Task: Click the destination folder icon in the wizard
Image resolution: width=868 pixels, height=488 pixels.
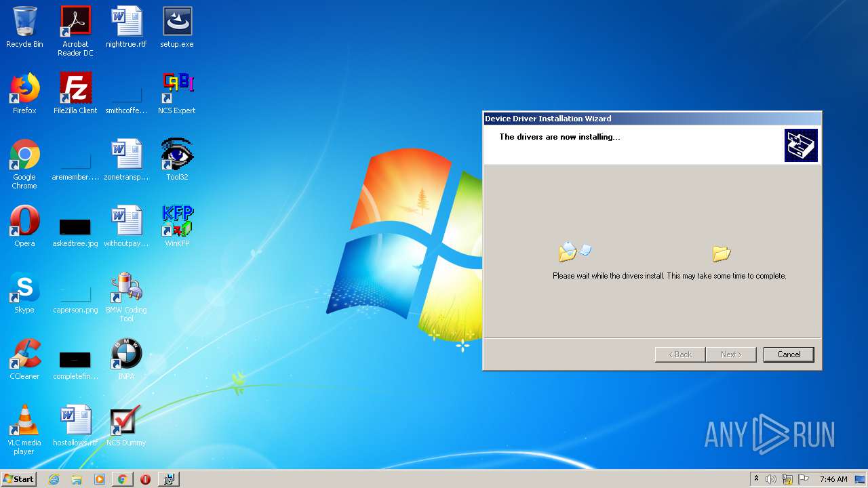Action: (722, 253)
